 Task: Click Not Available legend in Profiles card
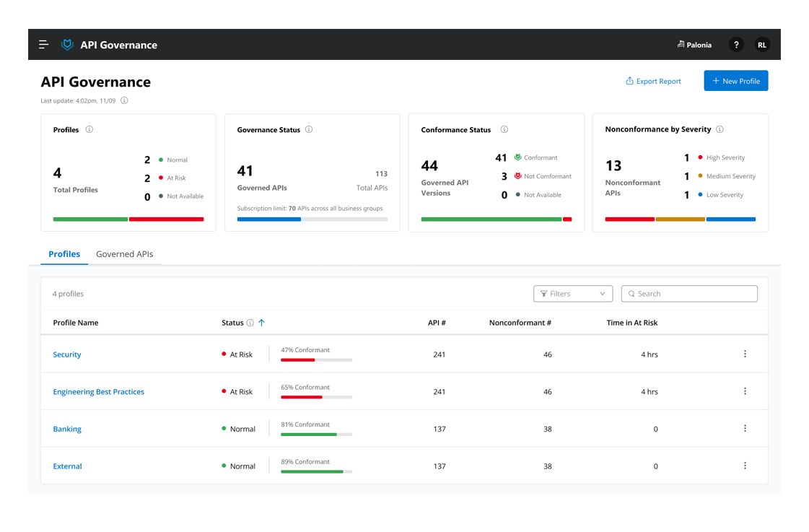click(181, 196)
